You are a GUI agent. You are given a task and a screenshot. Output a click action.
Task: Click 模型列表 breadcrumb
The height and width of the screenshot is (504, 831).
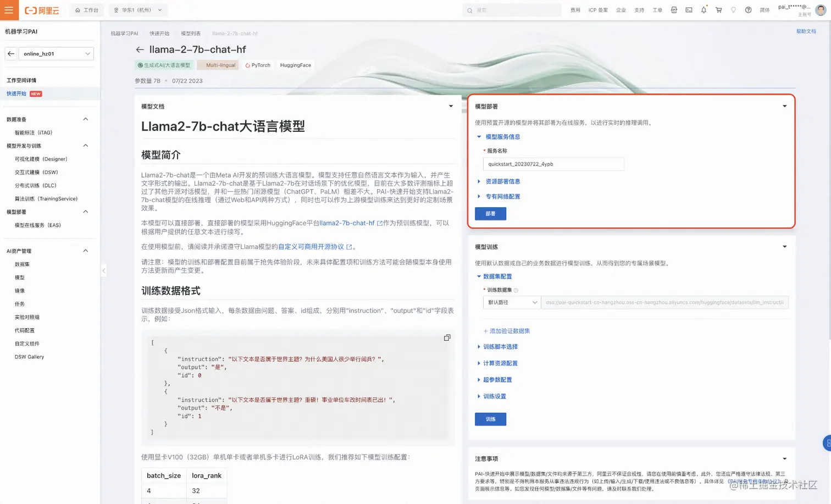pyautogui.click(x=191, y=34)
